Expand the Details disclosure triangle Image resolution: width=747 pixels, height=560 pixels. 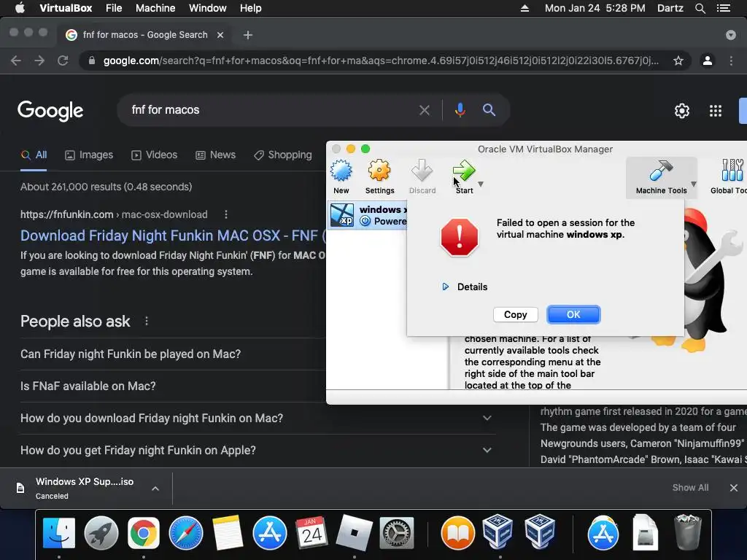click(446, 287)
